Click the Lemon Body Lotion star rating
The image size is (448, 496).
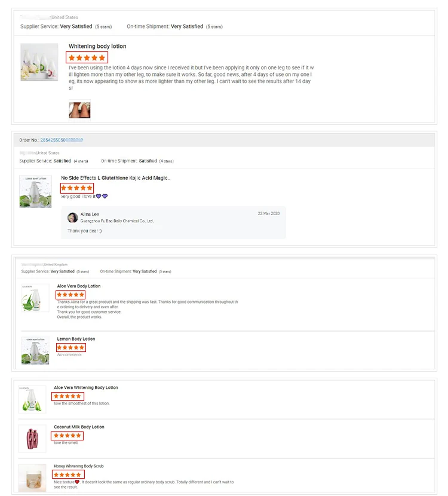coord(71,347)
